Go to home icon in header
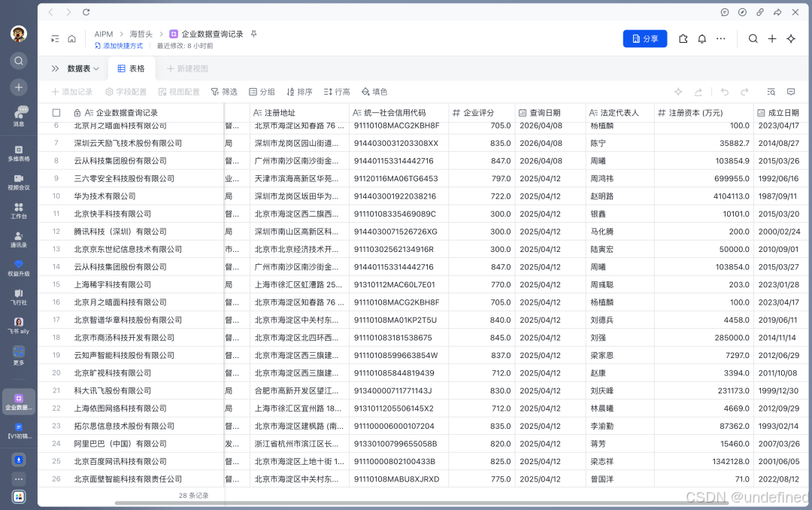The width and height of the screenshot is (812, 510). click(x=72, y=39)
